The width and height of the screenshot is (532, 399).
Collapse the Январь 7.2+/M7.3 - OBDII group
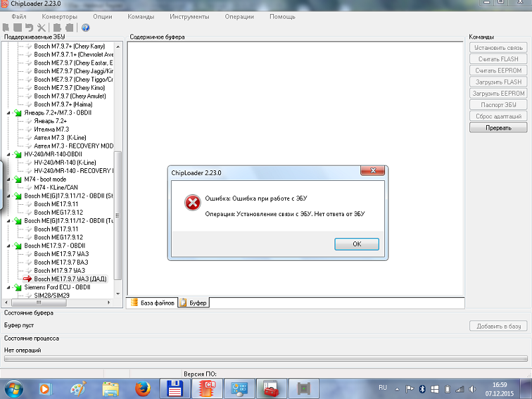click(9, 112)
